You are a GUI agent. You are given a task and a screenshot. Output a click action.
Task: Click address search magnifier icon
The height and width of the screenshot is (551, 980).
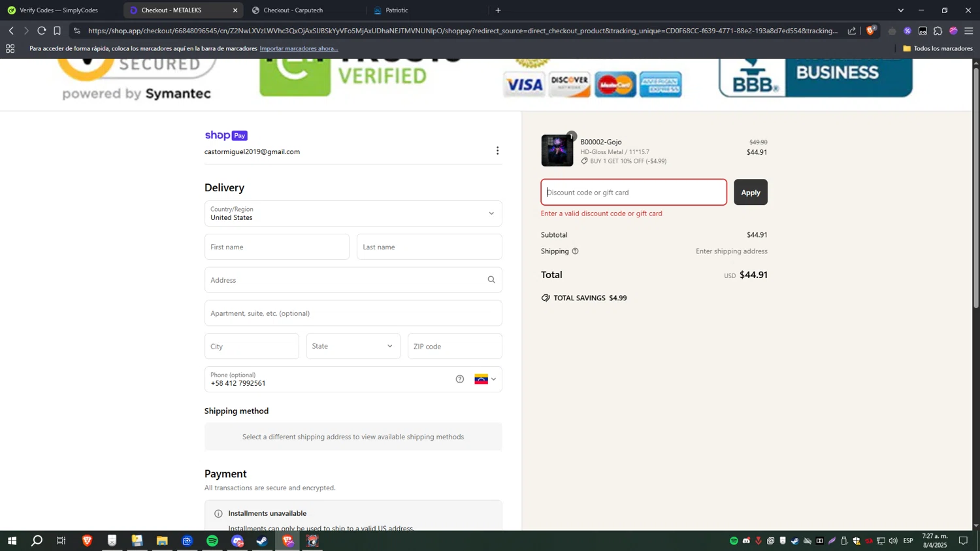(x=491, y=280)
